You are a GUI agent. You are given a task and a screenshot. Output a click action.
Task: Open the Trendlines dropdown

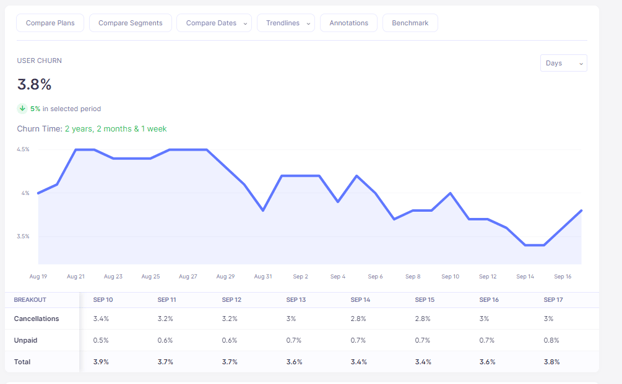coord(286,23)
